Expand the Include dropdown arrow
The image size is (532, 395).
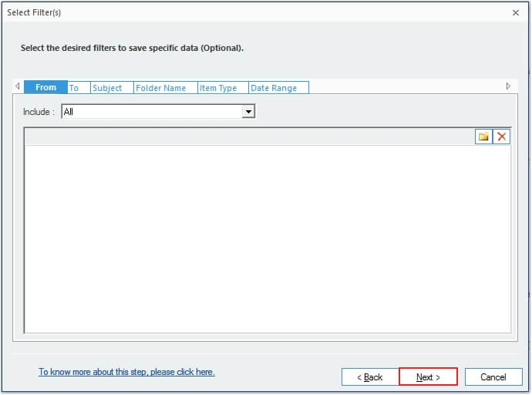click(x=248, y=112)
